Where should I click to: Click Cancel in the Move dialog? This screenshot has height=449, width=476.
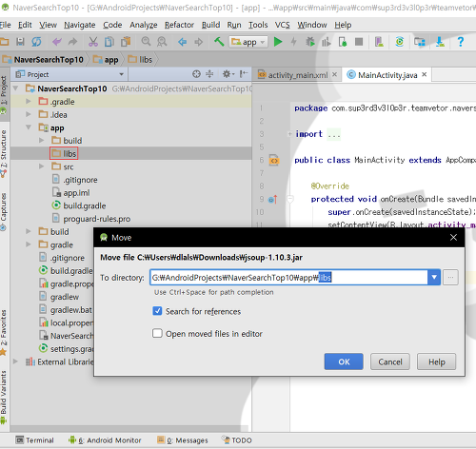tap(390, 361)
